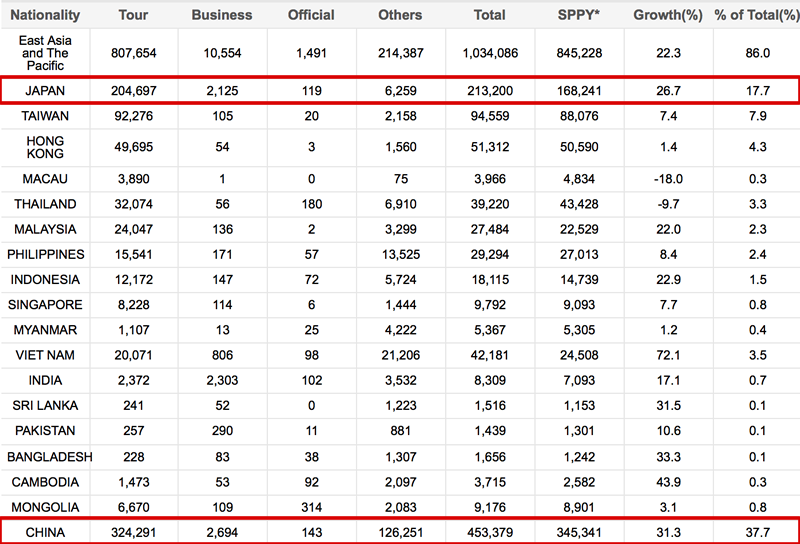Click India's Business value 2,303

click(x=222, y=380)
